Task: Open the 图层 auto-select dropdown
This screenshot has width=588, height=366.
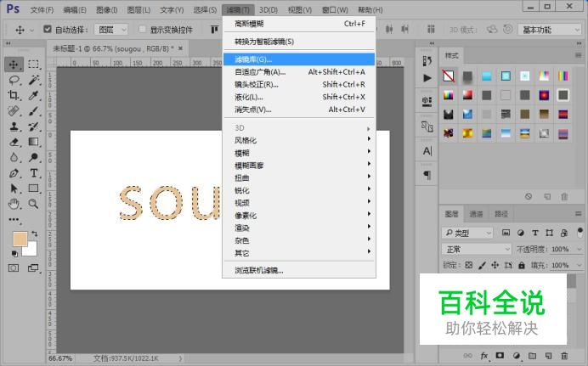Action: (x=111, y=29)
